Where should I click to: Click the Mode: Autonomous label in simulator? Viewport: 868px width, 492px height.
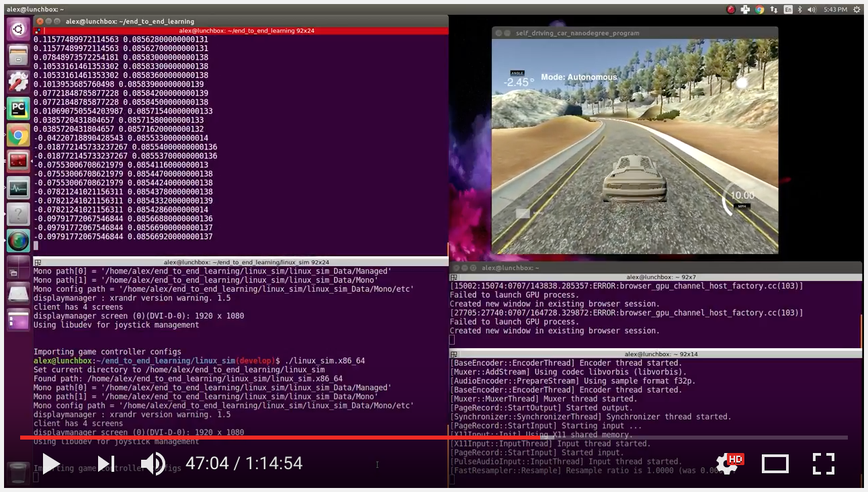(x=578, y=77)
